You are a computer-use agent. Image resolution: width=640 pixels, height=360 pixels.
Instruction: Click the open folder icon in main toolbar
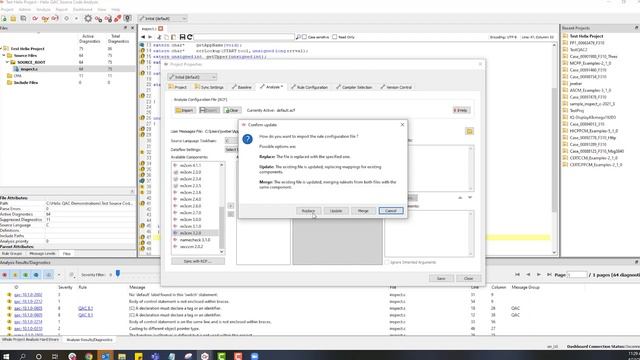coord(13,18)
